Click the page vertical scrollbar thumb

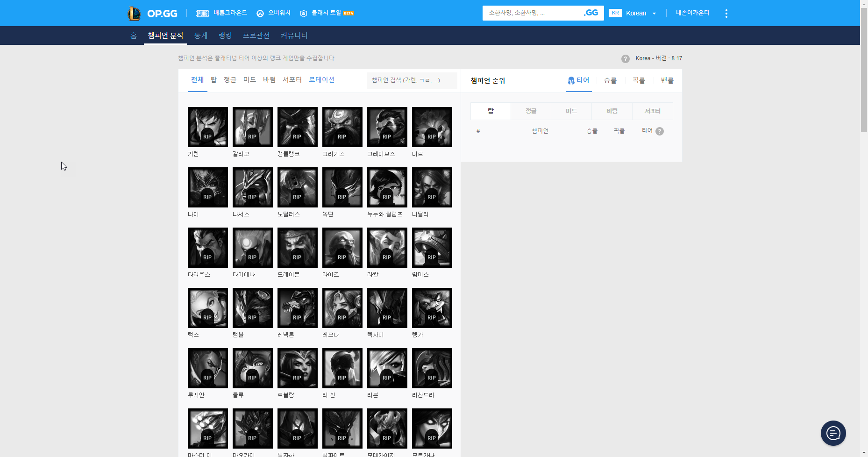[864, 70]
